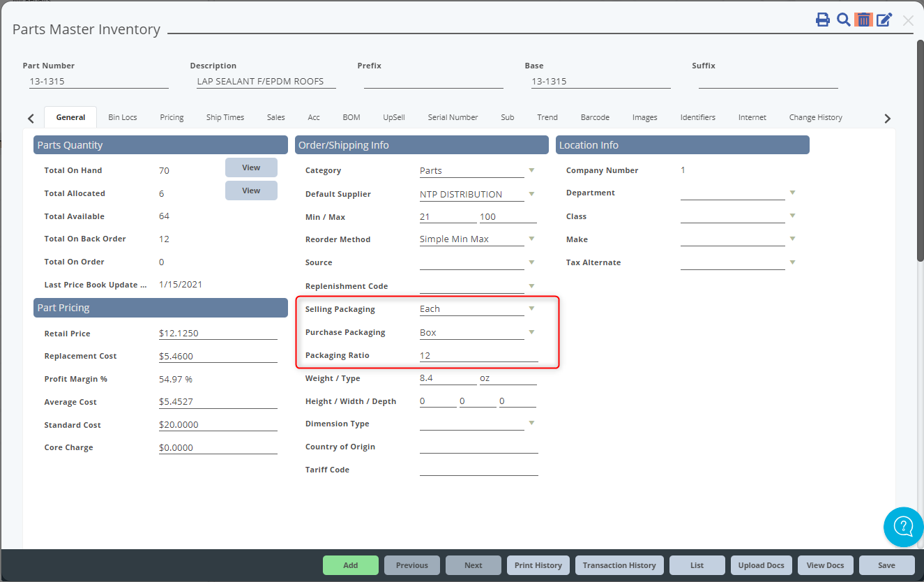924x582 pixels.
Task: Expand the Tax Alternate dropdown
Action: pyautogui.click(x=792, y=262)
